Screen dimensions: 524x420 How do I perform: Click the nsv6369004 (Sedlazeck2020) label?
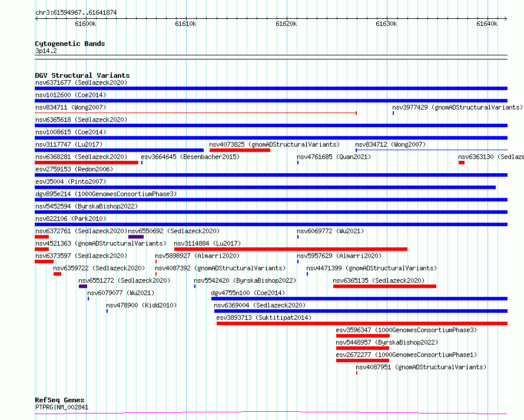(260, 305)
